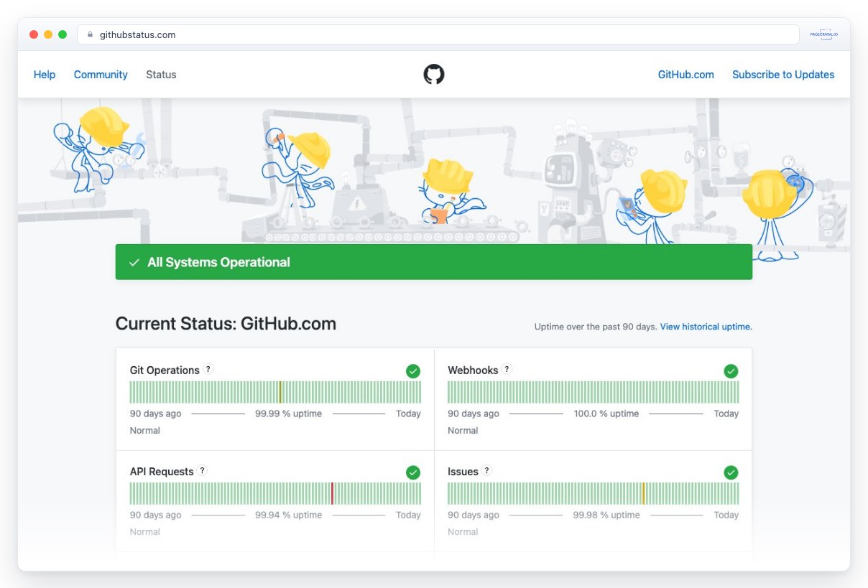Viewport: 868px width, 588px height.
Task: Click the yellow minimize window button
Action: pyautogui.click(x=48, y=34)
